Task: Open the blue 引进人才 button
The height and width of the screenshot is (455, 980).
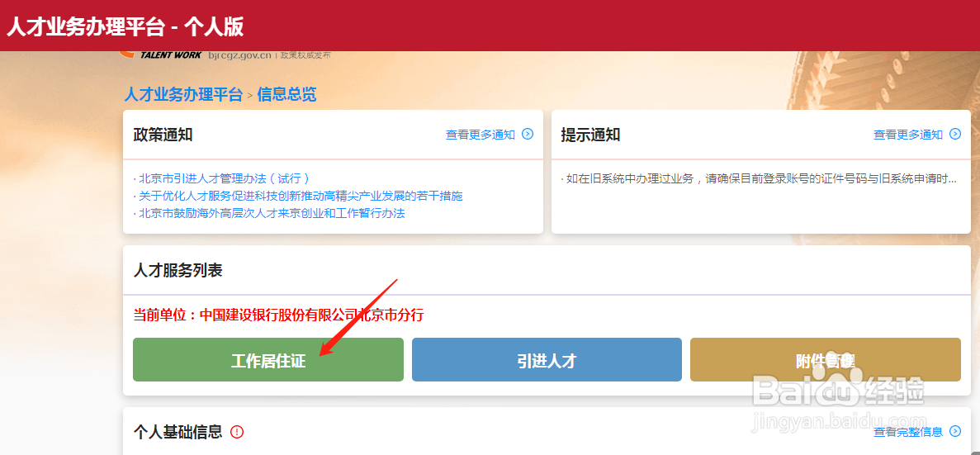Action: coord(547,359)
